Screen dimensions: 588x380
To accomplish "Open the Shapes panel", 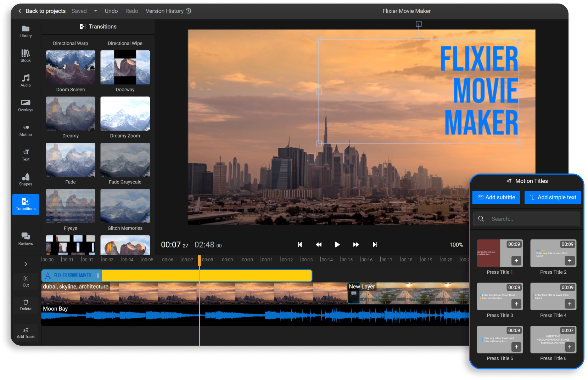I will (25, 180).
